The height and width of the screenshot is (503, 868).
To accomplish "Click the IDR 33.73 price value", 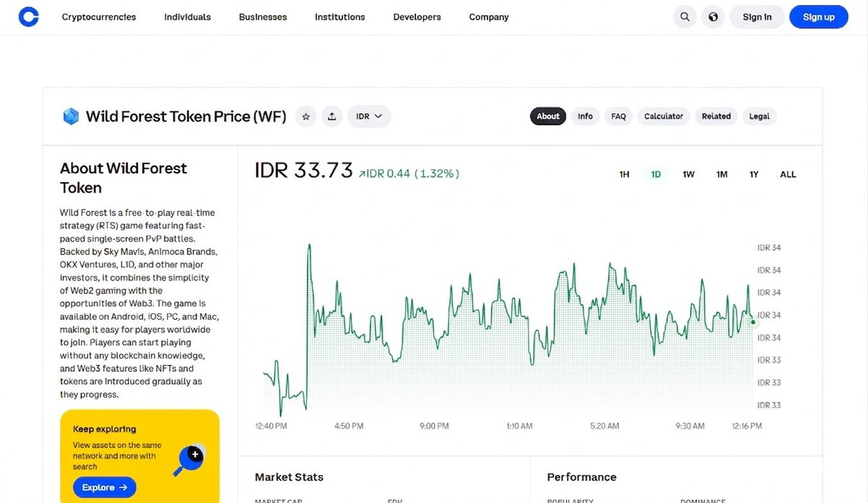I will point(304,171).
